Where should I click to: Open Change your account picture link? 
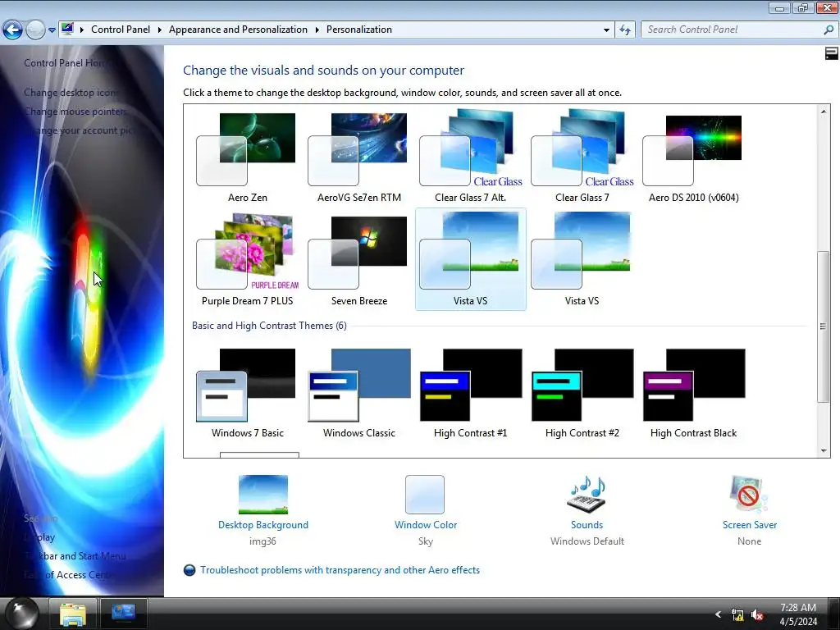pos(80,130)
